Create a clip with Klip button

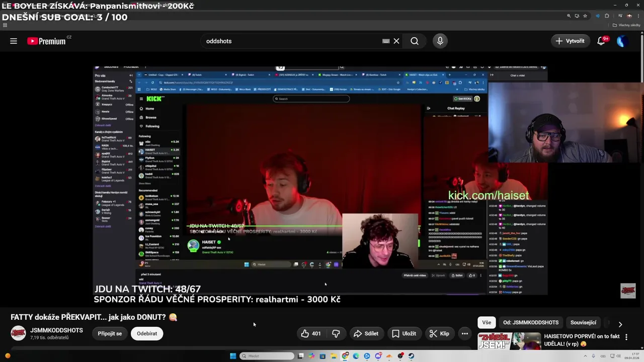point(439,333)
